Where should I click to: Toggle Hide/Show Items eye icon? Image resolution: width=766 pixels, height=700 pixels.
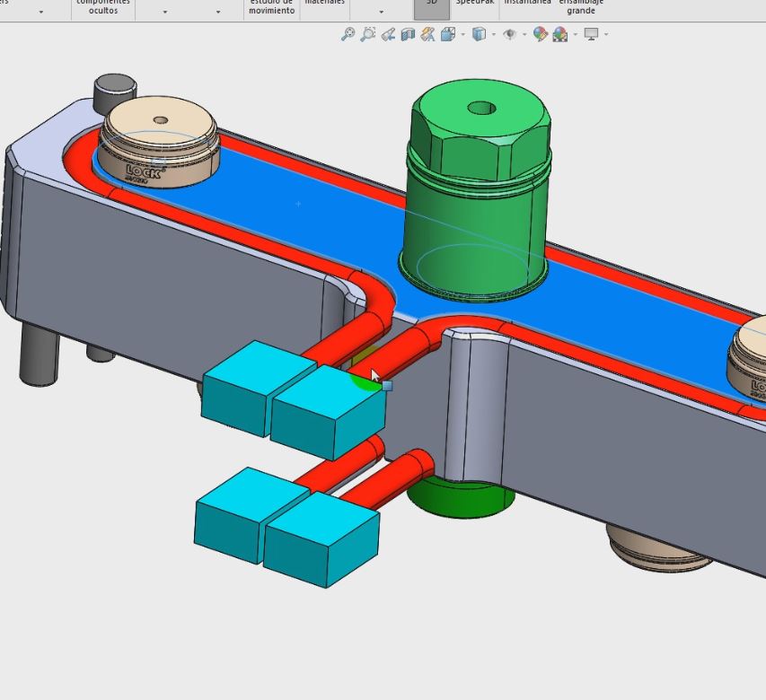[x=509, y=34]
